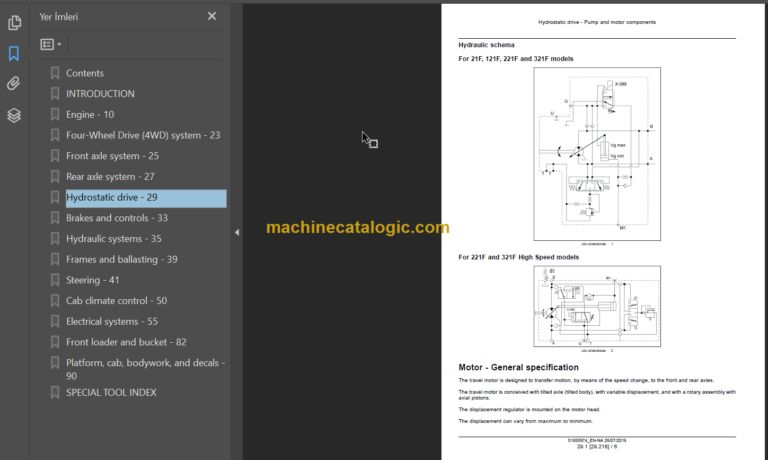Click bookmark icon beside Rear axle system

pos(55,176)
